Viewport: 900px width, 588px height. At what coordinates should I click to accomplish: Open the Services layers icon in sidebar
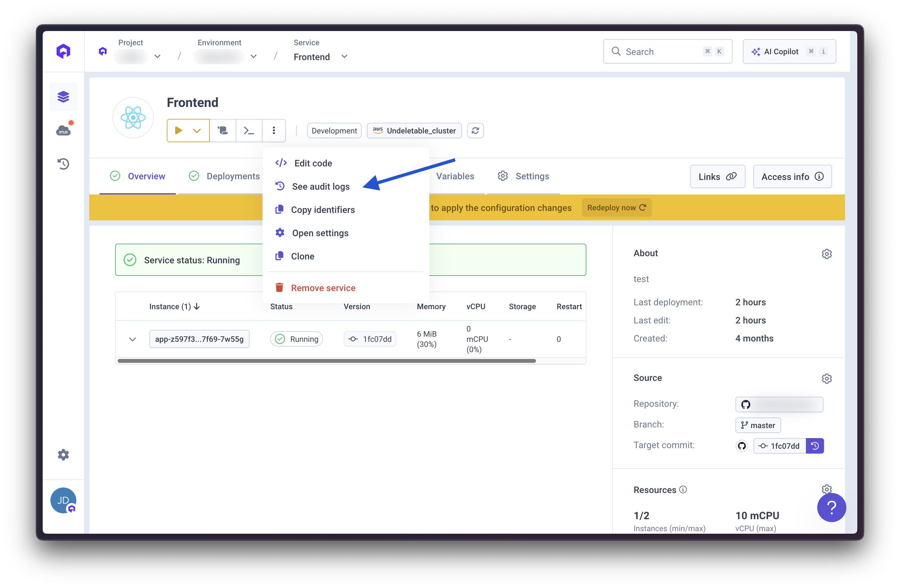[63, 97]
